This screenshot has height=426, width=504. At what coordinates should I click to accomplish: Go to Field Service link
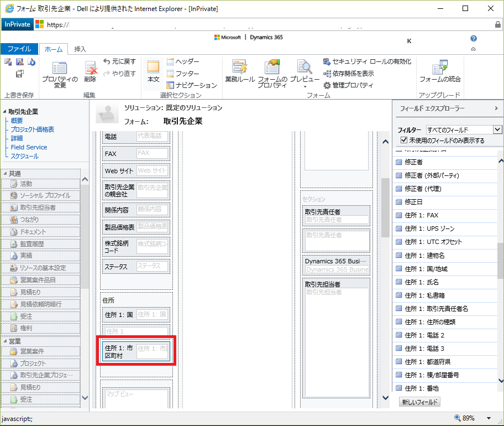29,147
